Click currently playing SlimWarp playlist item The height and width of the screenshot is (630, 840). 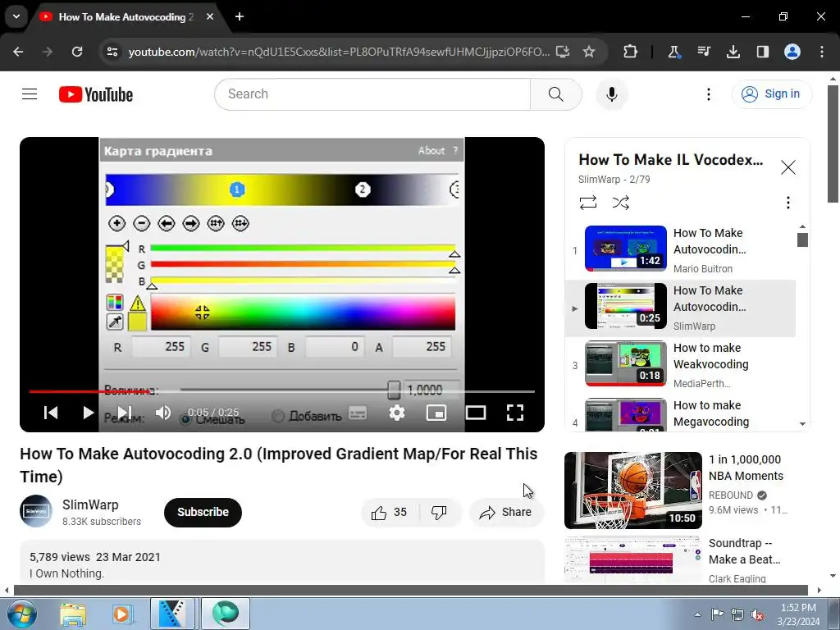pos(680,308)
